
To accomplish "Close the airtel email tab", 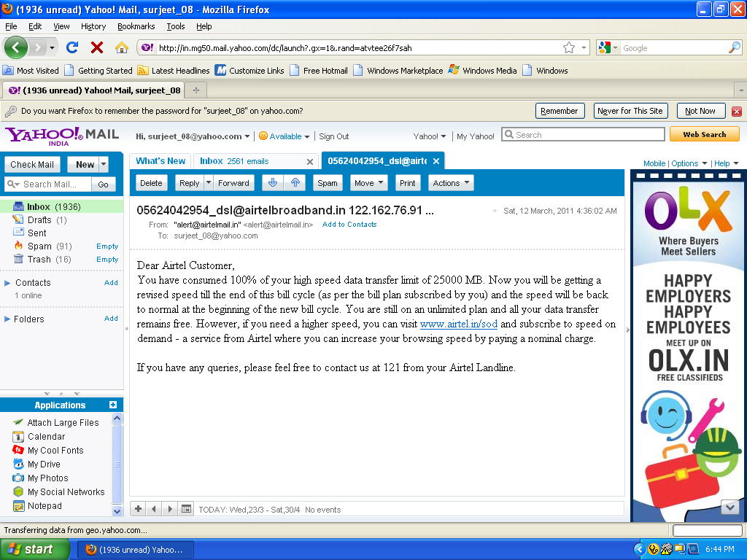I will (436, 161).
